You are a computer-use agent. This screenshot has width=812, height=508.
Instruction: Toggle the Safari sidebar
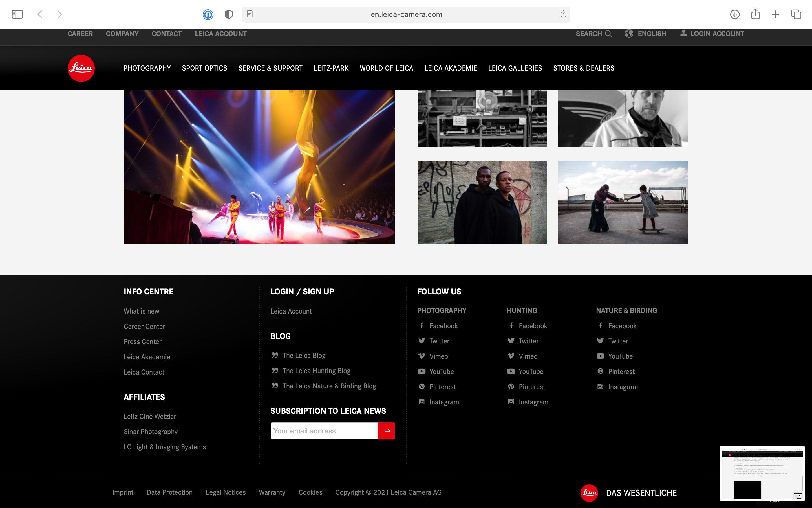point(17,14)
